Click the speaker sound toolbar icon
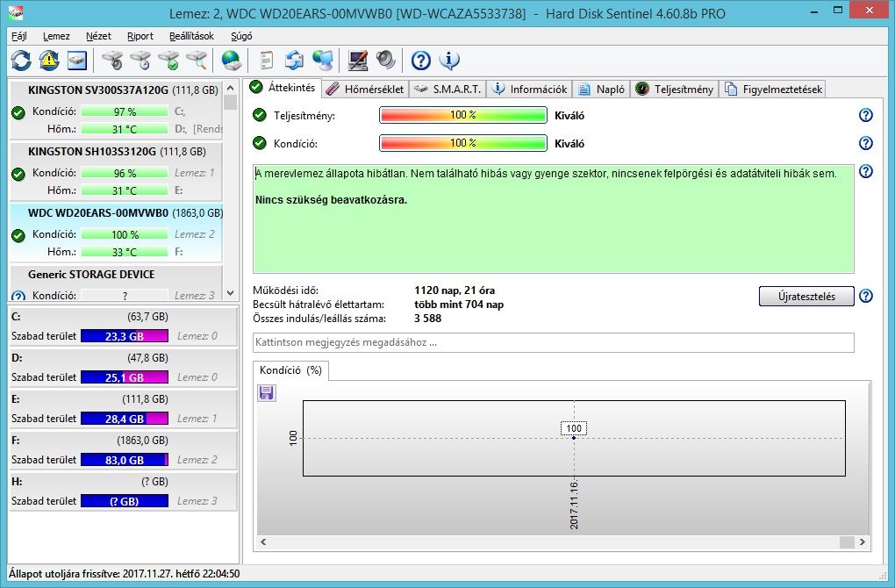Viewport: 895px width, 588px height. pos(386,60)
